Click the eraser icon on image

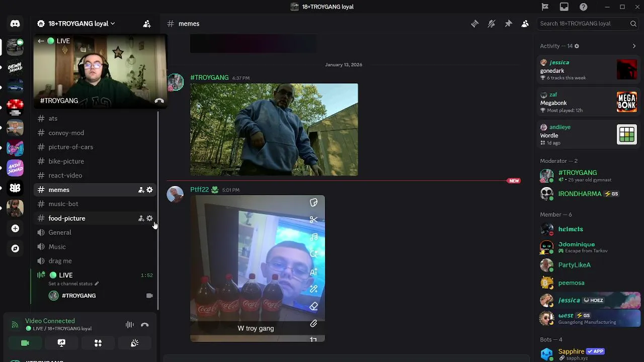tap(313, 306)
